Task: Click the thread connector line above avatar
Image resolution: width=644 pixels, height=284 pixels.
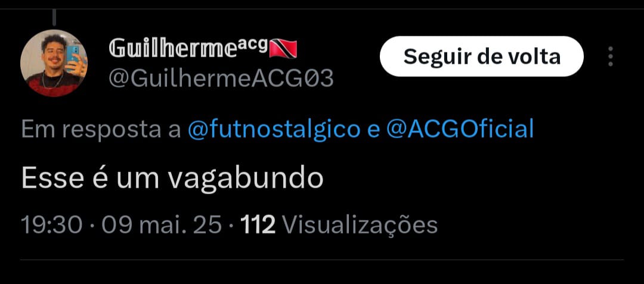Action: click(54, 17)
